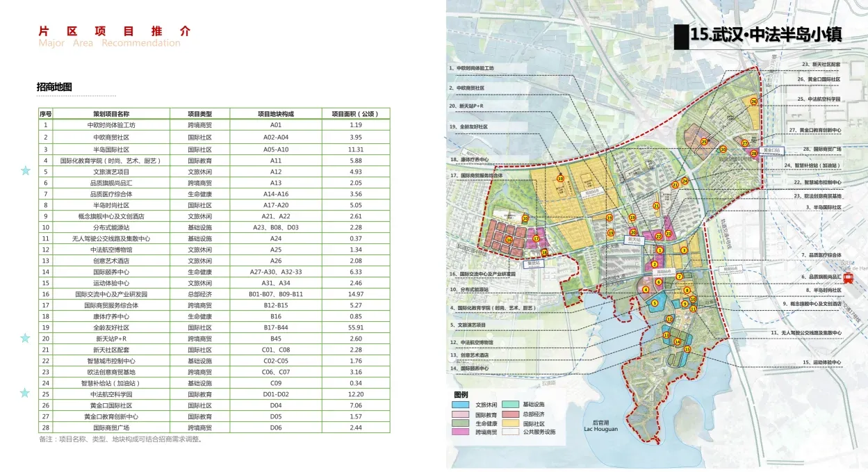Click the 跨境商贸 magenta legend swatch
This screenshot has height=472, width=868.
click(461, 432)
